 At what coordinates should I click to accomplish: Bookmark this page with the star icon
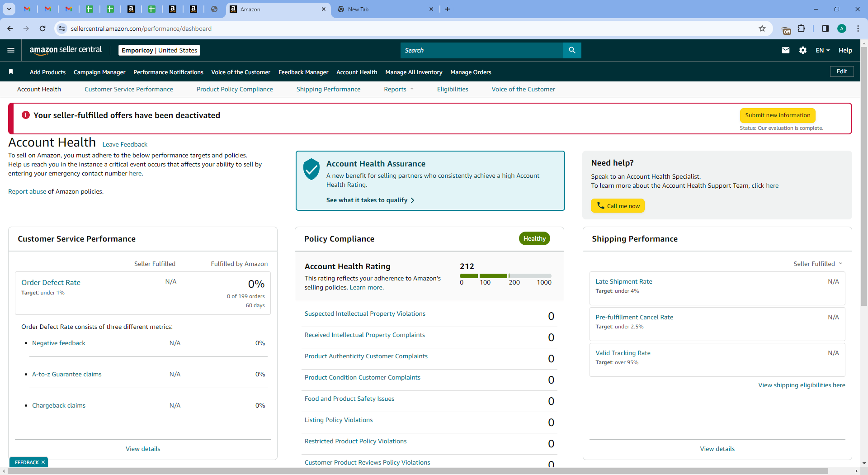762,28
